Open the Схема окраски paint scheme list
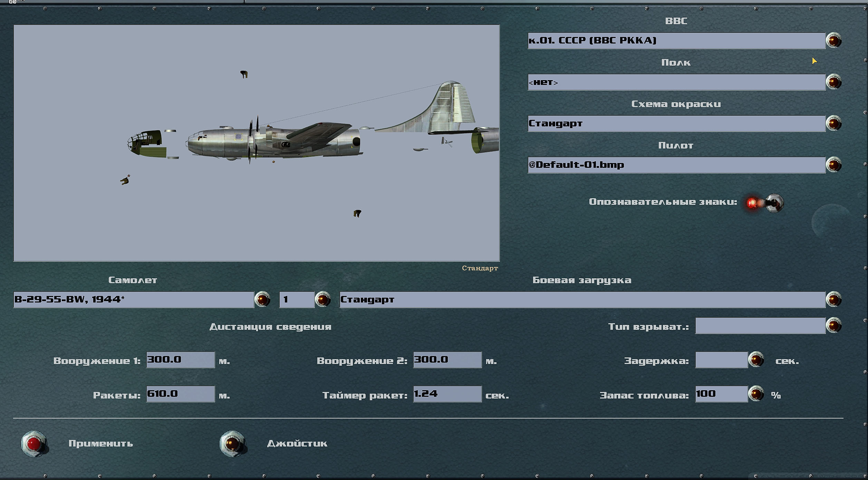Screen dimensions: 868x480 tap(833, 123)
